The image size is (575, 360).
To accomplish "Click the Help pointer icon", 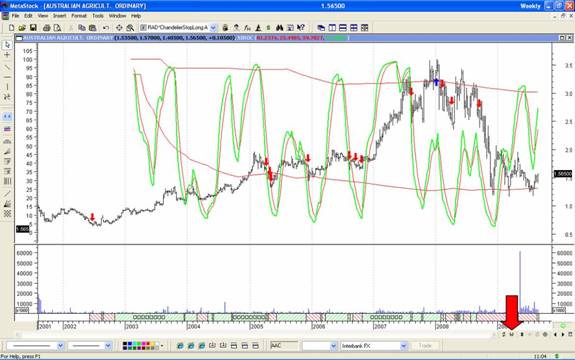I will [x=301, y=28].
